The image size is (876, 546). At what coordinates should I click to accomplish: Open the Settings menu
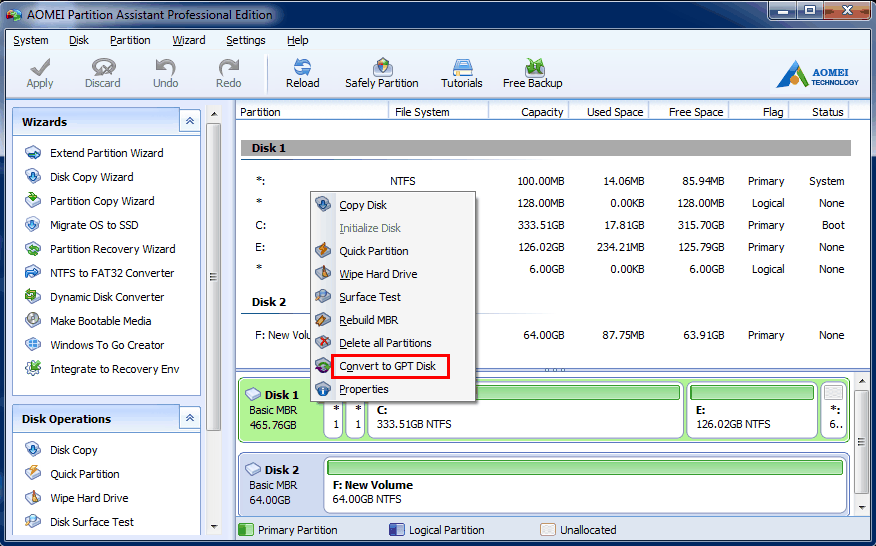[246, 40]
